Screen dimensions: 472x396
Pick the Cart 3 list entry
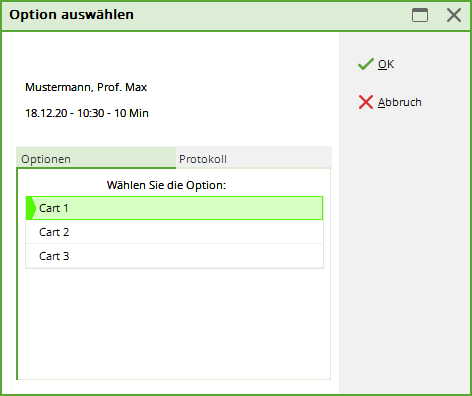174,256
